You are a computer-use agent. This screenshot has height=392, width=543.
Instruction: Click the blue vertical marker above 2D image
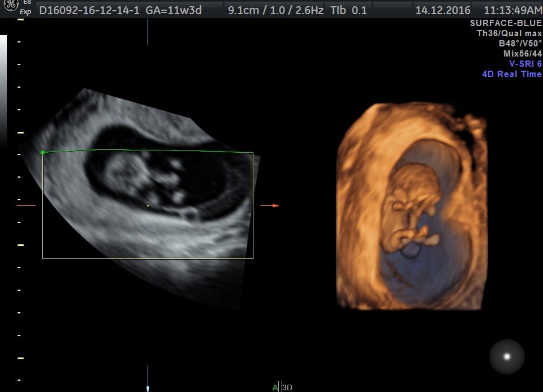148,31
